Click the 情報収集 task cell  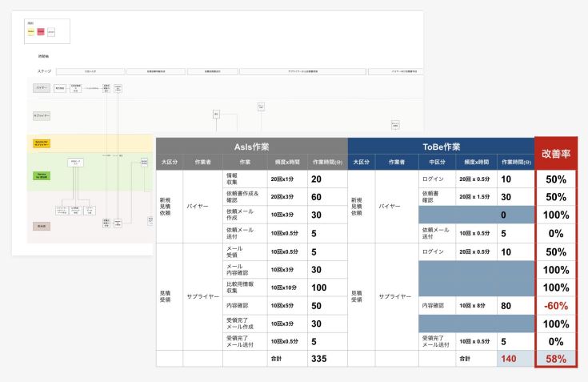[x=245, y=179]
